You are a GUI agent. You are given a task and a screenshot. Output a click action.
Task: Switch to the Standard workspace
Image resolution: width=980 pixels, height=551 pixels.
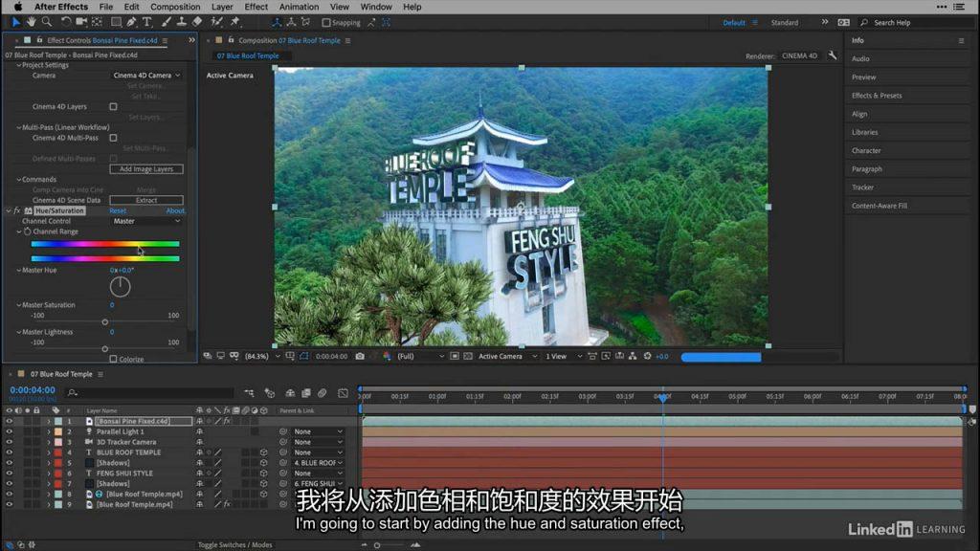[x=785, y=23]
